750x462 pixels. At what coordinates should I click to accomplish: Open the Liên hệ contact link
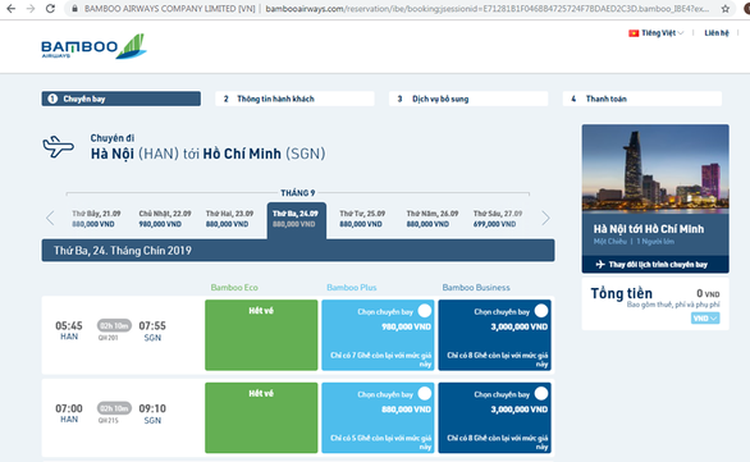716,33
